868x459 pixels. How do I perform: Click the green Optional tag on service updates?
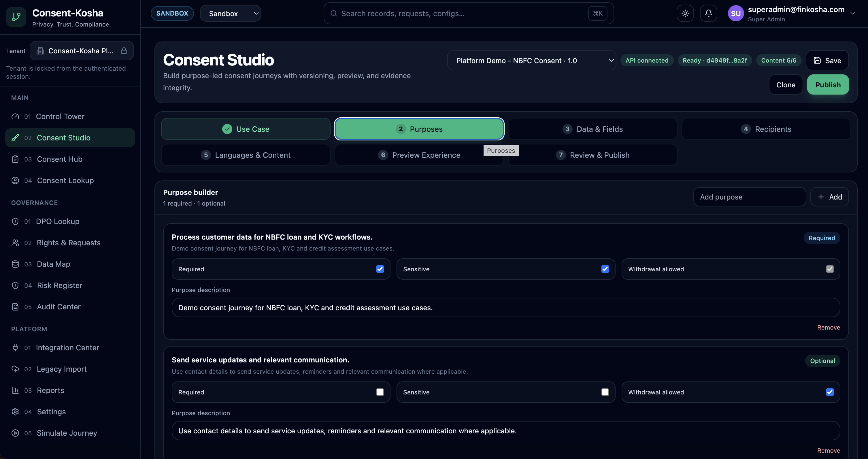click(822, 361)
